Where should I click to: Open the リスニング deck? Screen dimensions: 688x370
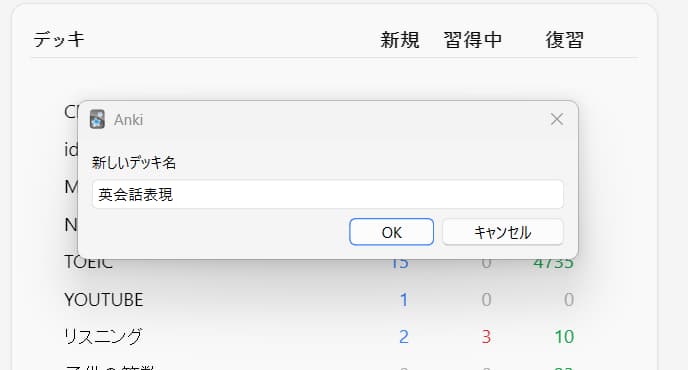point(104,337)
